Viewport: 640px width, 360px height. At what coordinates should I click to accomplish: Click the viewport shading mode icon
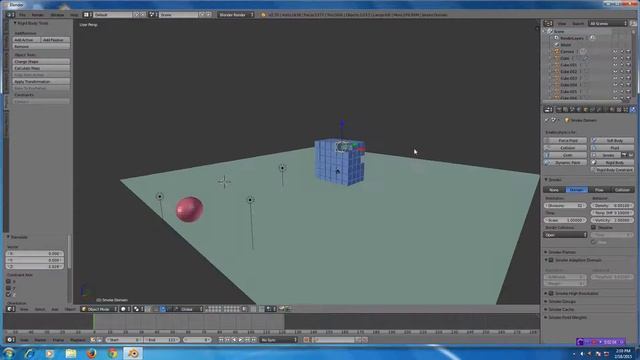click(x=124, y=309)
